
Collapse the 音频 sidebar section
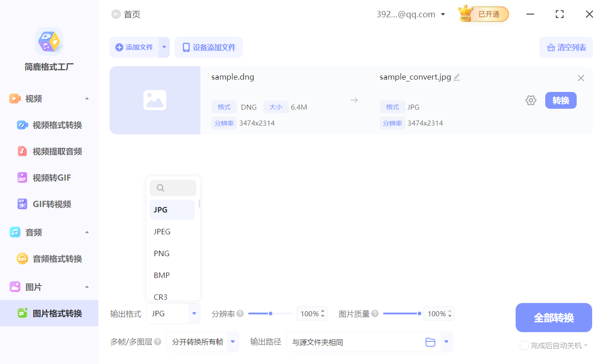tap(87, 232)
